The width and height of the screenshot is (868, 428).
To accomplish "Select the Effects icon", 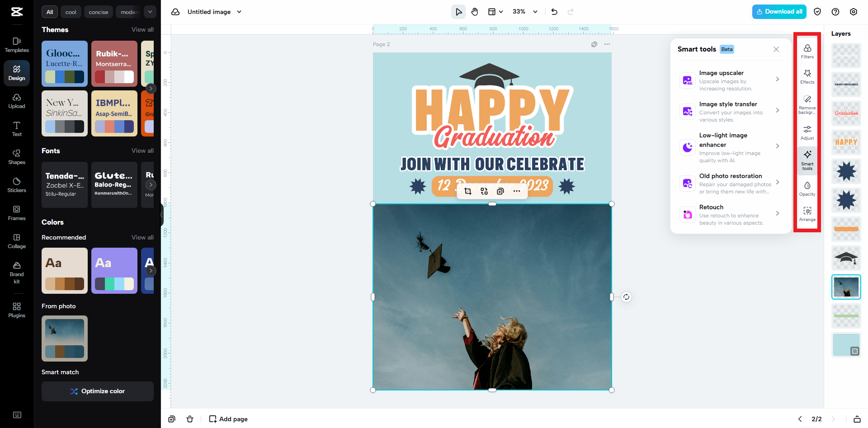I will (x=807, y=77).
